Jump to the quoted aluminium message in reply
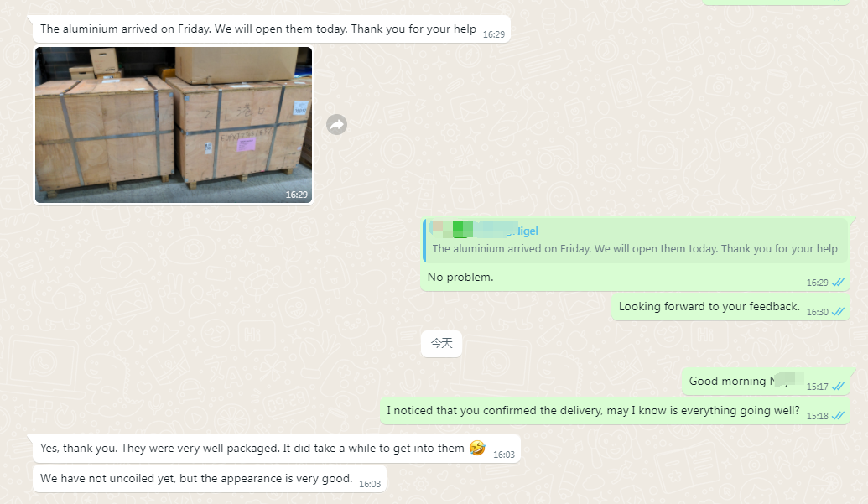 click(636, 240)
